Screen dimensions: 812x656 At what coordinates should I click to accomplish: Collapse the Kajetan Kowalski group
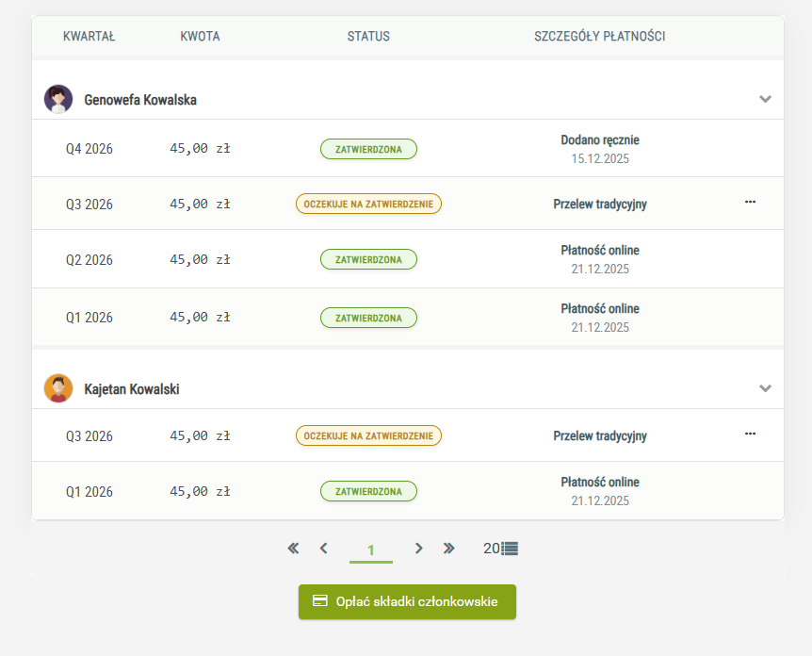click(765, 388)
